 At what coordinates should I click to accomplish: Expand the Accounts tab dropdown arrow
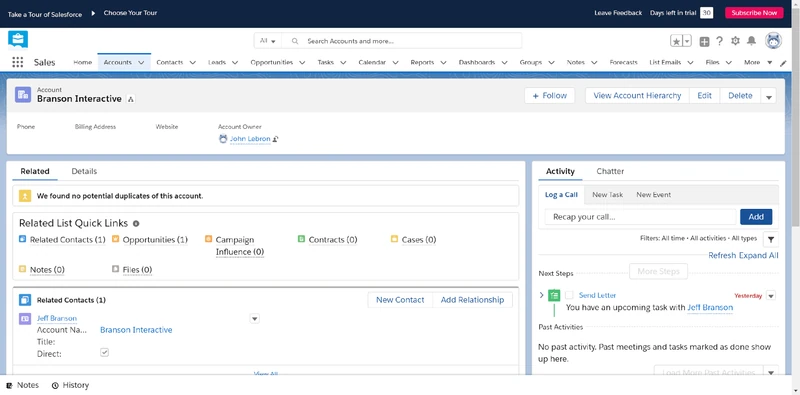point(141,63)
